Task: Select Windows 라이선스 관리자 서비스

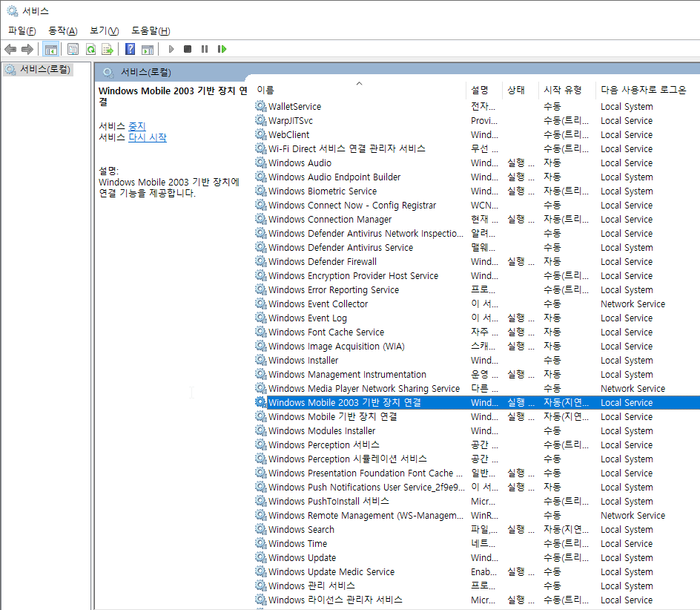Action: (x=335, y=600)
